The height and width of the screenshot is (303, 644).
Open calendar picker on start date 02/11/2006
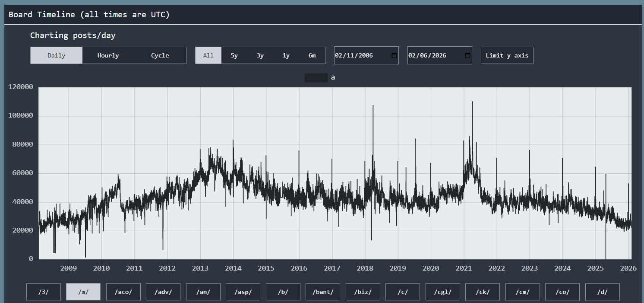pos(394,55)
